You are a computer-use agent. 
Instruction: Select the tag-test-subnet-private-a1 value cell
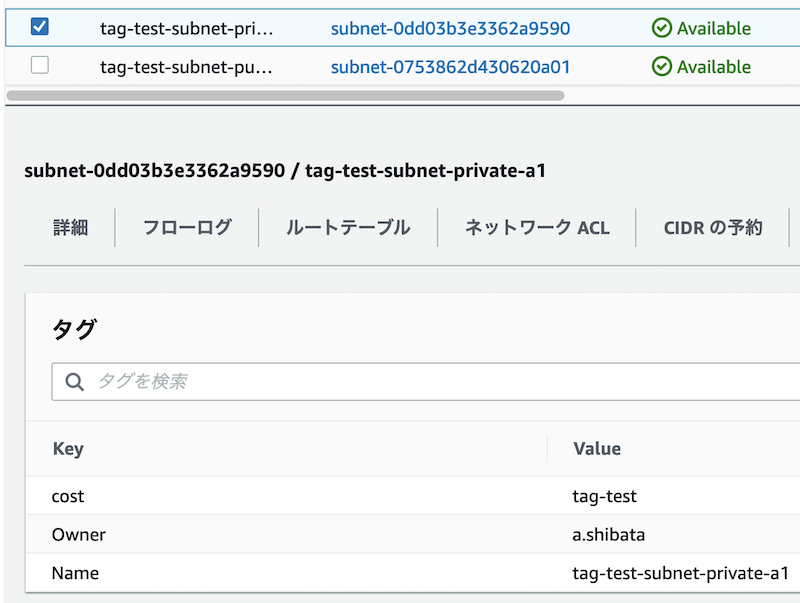[681, 573]
